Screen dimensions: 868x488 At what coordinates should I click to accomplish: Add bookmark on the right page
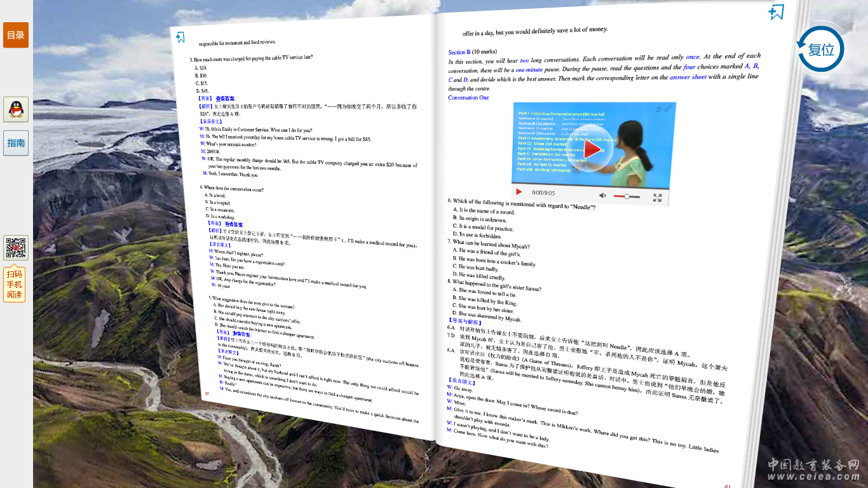click(775, 12)
